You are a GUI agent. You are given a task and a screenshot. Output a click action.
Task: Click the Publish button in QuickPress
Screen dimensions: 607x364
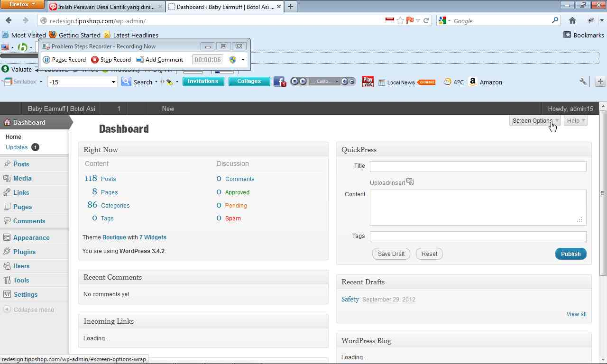tap(570, 254)
